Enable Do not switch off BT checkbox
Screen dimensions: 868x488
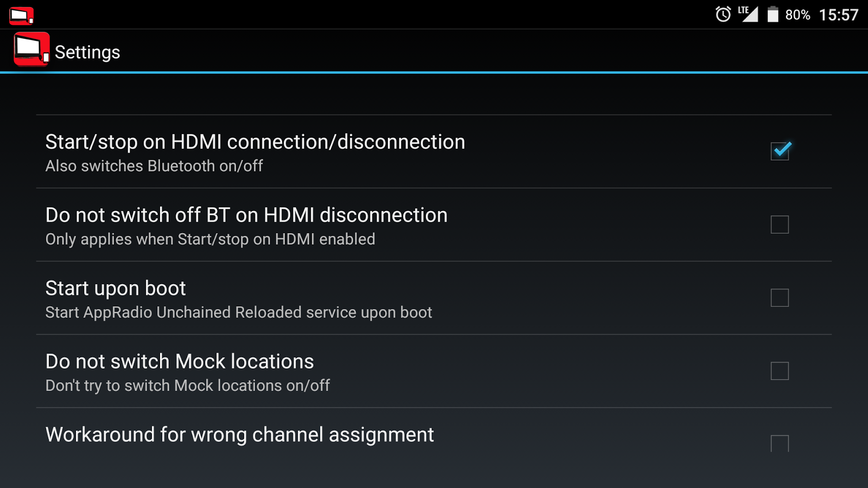point(780,224)
